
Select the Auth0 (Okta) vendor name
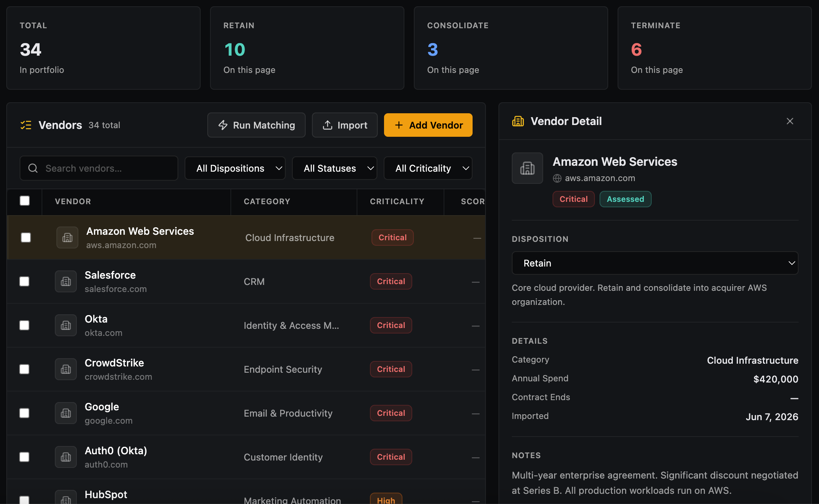pos(116,451)
